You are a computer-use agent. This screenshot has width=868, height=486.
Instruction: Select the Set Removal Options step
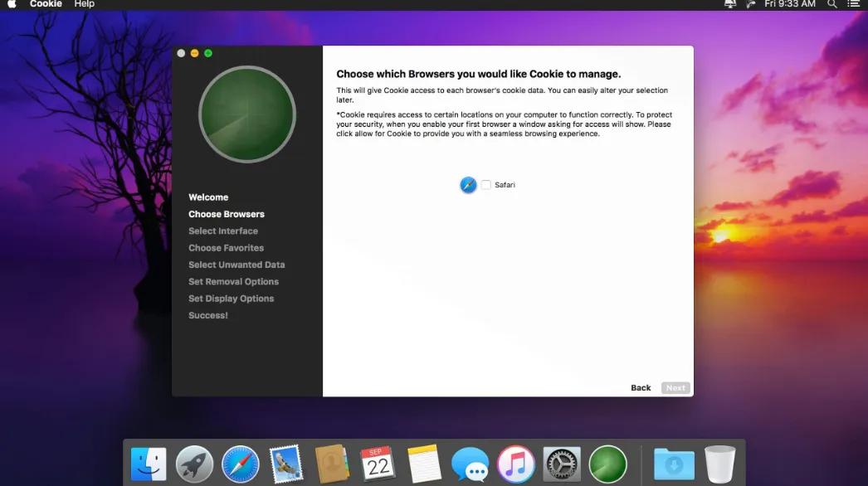(x=234, y=282)
